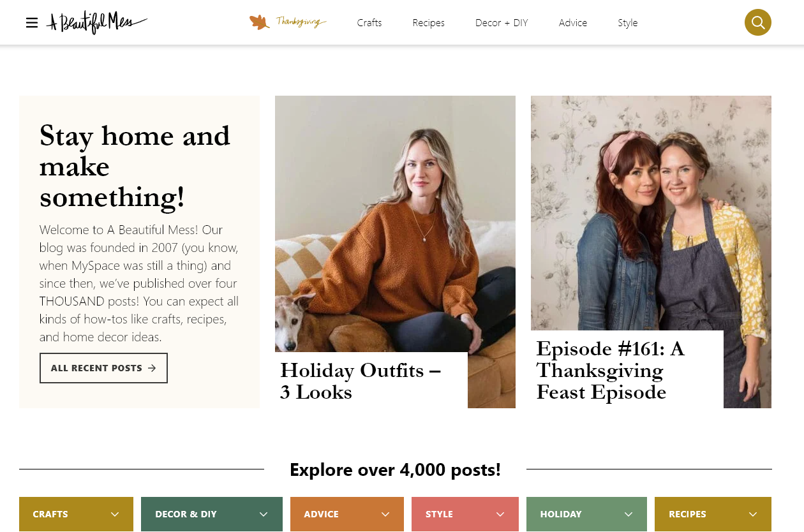
Task: Open Crafts from the navigation bar
Action: point(369,22)
